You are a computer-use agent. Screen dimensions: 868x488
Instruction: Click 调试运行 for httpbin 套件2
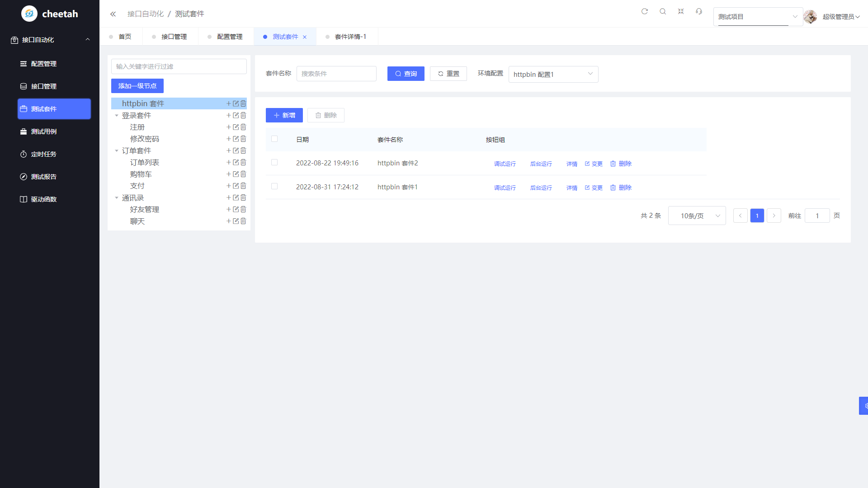(x=505, y=164)
